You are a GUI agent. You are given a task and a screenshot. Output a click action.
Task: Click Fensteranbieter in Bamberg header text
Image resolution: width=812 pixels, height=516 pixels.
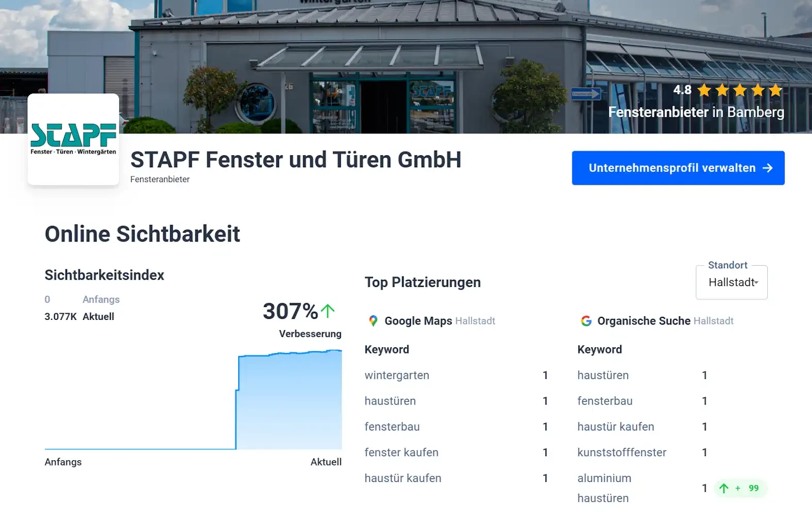coord(696,112)
